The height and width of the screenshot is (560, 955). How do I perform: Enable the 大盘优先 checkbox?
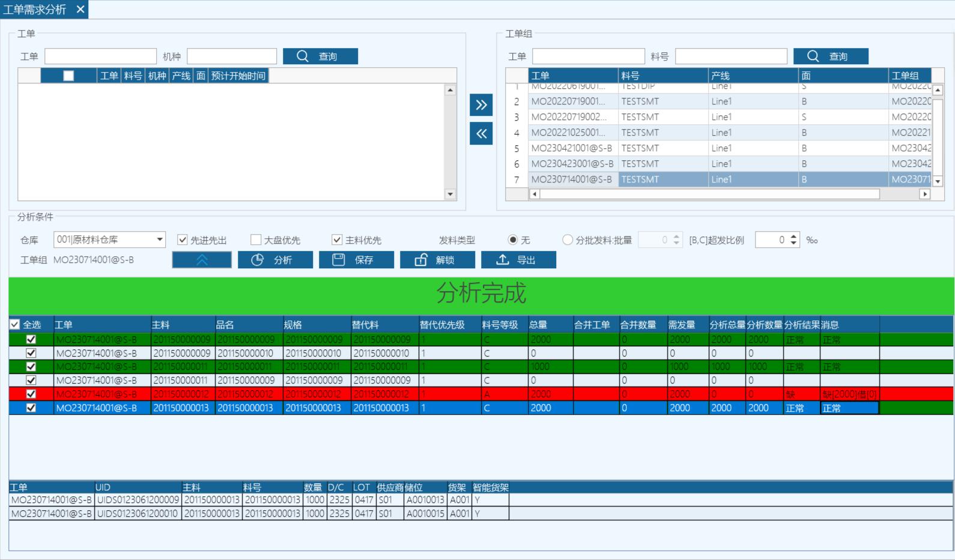point(256,240)
